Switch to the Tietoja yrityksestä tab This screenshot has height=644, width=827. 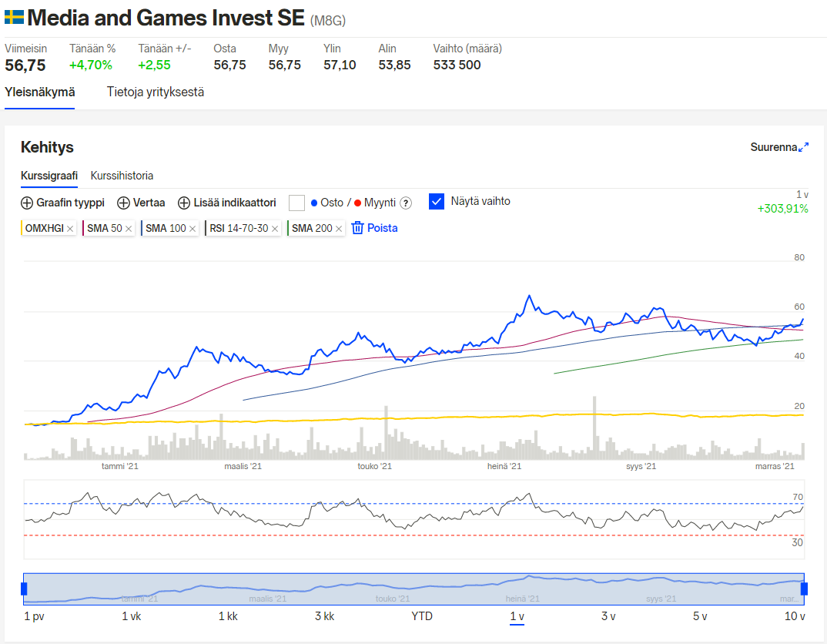point(156,92)
